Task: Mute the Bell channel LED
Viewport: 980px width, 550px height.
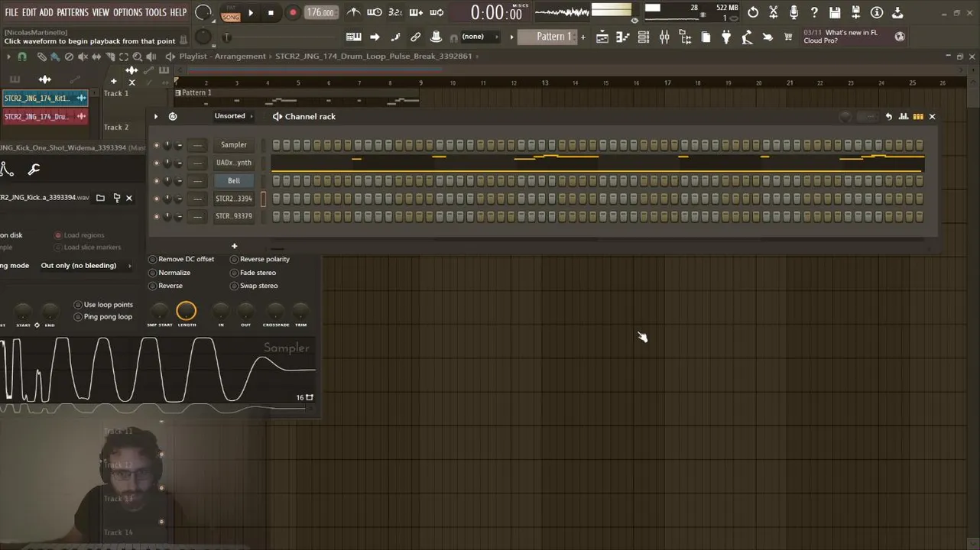Action: point(157,181)
